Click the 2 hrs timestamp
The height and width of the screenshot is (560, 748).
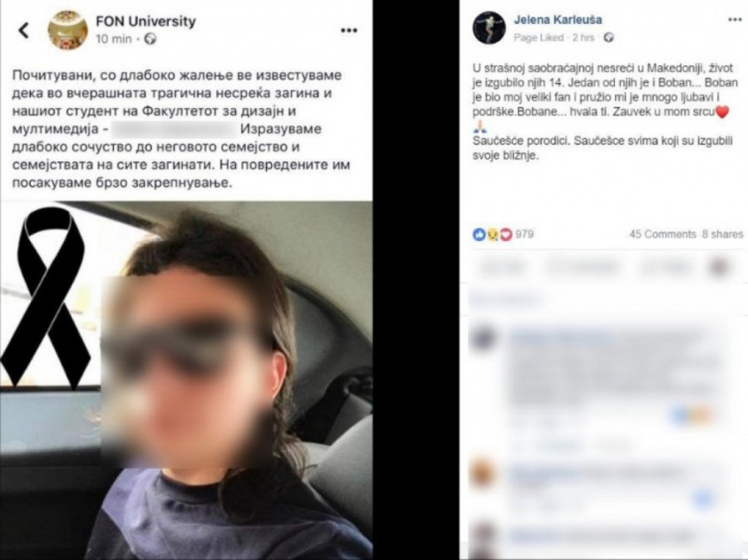[583, 37]
